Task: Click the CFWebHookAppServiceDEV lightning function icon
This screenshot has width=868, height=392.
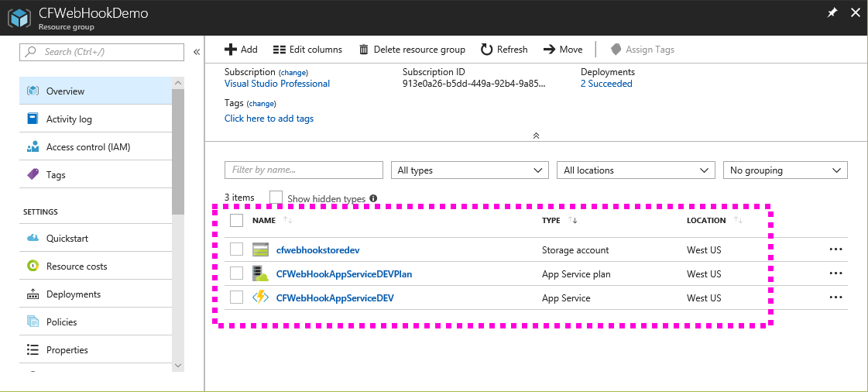Action: [260, 297]
